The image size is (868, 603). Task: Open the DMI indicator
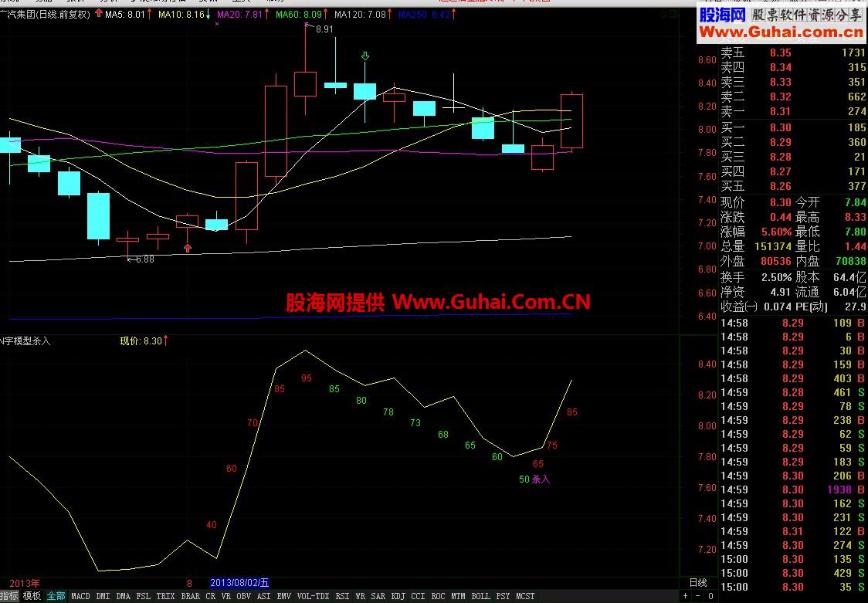pos(103,596)
